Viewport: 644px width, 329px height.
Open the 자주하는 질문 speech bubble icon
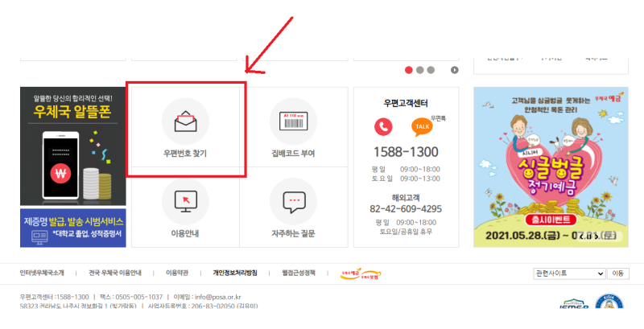(x=293, y=201)
